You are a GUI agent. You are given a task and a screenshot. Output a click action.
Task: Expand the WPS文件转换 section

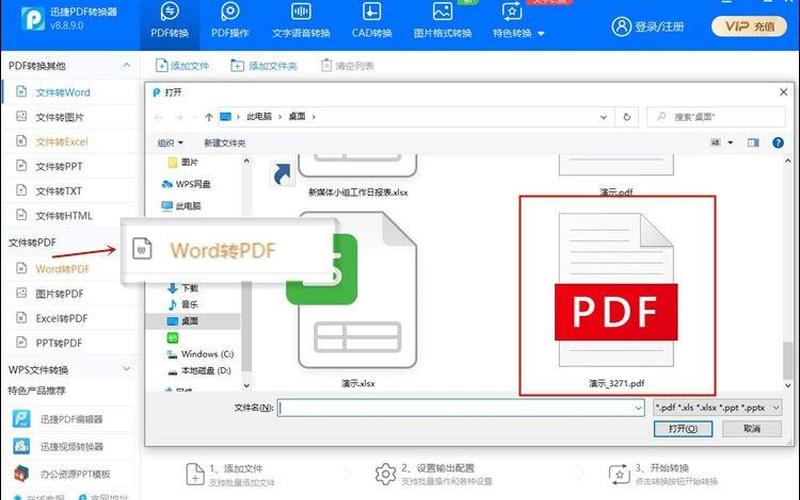pyautogui.click(x=127, y=369)
